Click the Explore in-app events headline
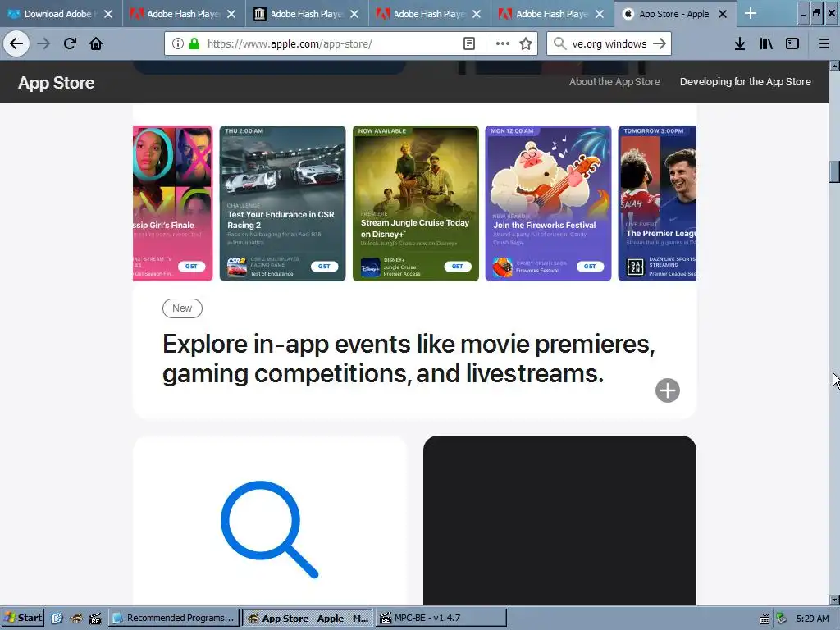 [409, 358]
